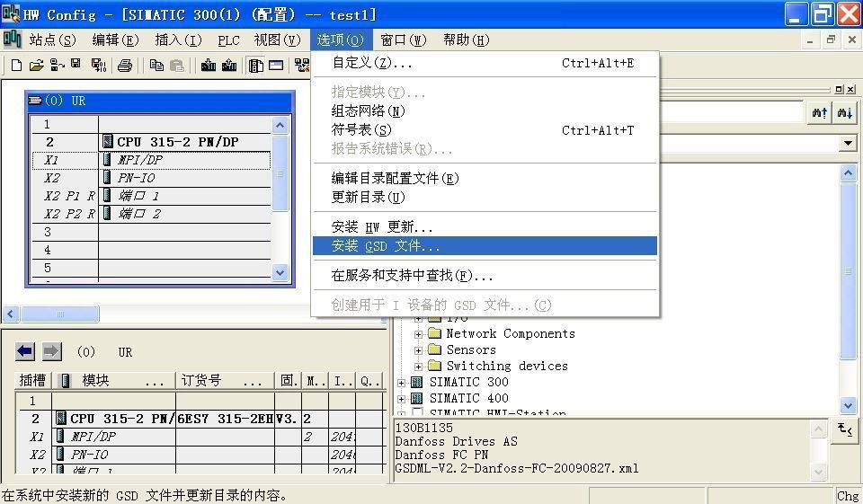Click the Open folder toolbar icon
The width and height of the screenshot is (863, 504).
pyautogui.click(x=36, y=65)
